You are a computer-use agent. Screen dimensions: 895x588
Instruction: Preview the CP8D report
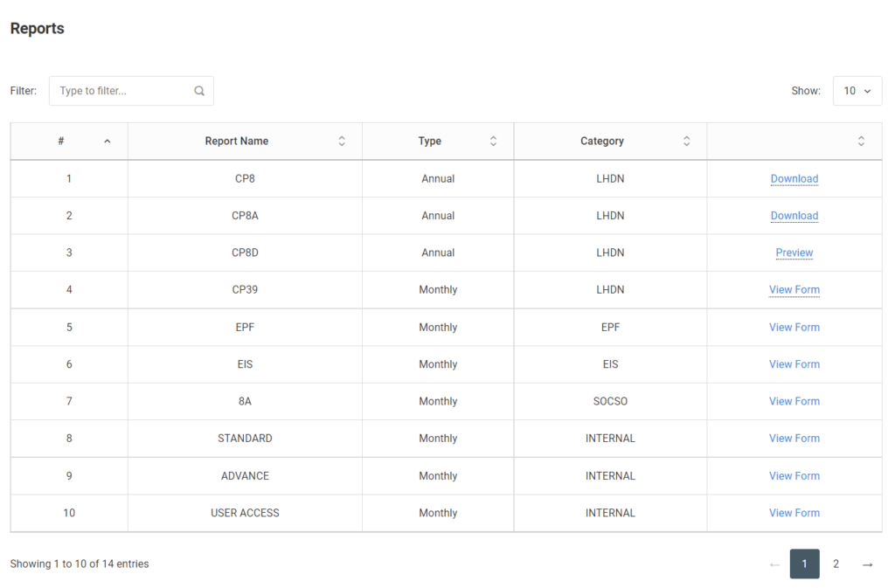pyautogui.click(x=794, y=252)
